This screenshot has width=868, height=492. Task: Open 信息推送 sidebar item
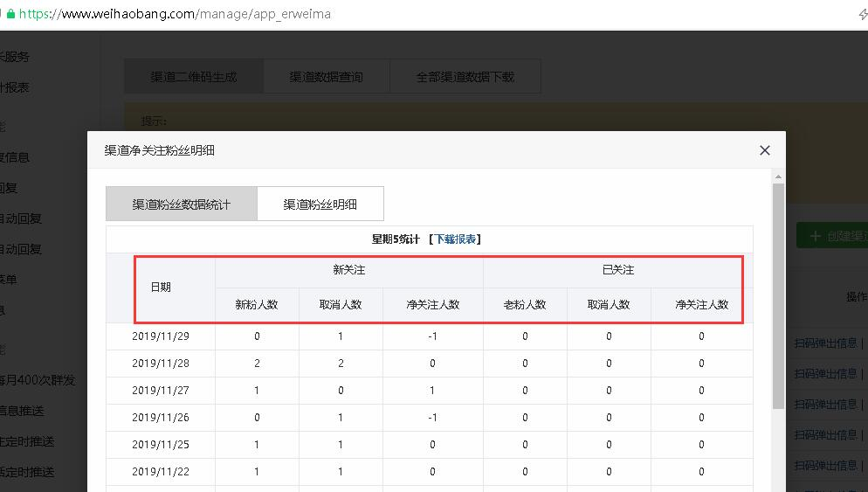[22, 411]
